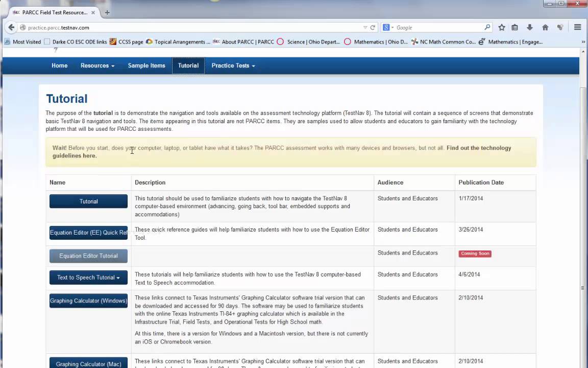588x368 pixels.
Task: Open a new browser tab with plus
Action: tap(107, 12)
